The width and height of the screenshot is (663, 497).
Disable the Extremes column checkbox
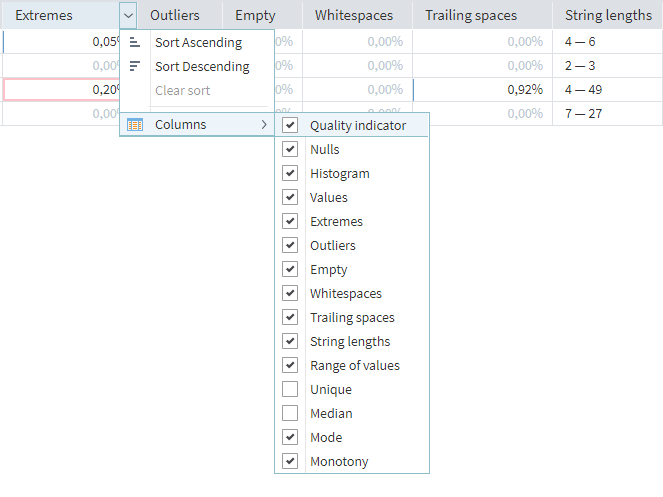[290, 221]
